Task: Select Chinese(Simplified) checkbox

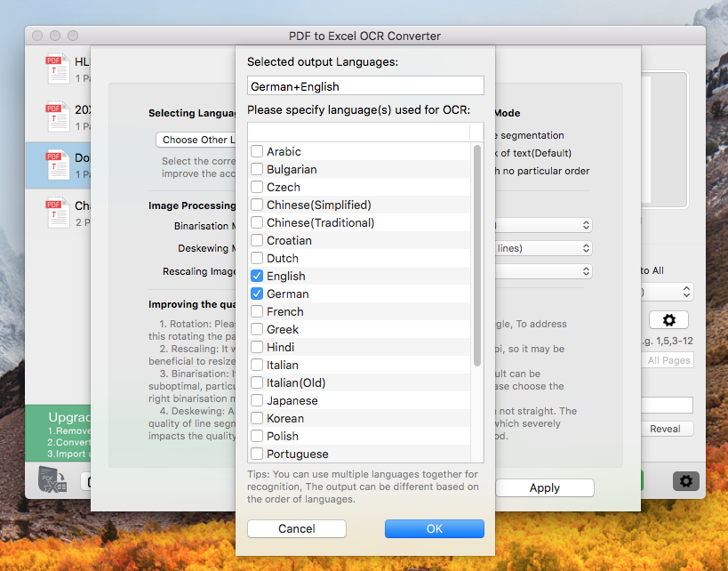Action: (257, 205)
